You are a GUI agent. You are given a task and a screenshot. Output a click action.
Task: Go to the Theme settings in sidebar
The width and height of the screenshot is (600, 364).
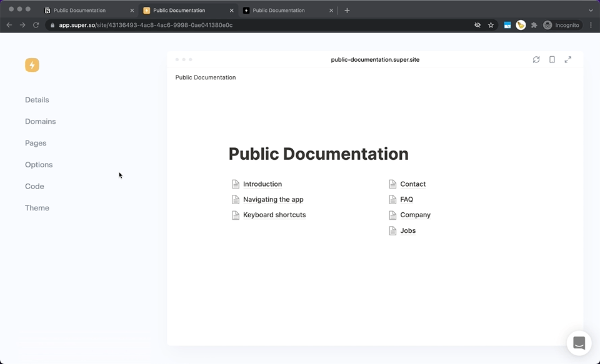[37, 208]
